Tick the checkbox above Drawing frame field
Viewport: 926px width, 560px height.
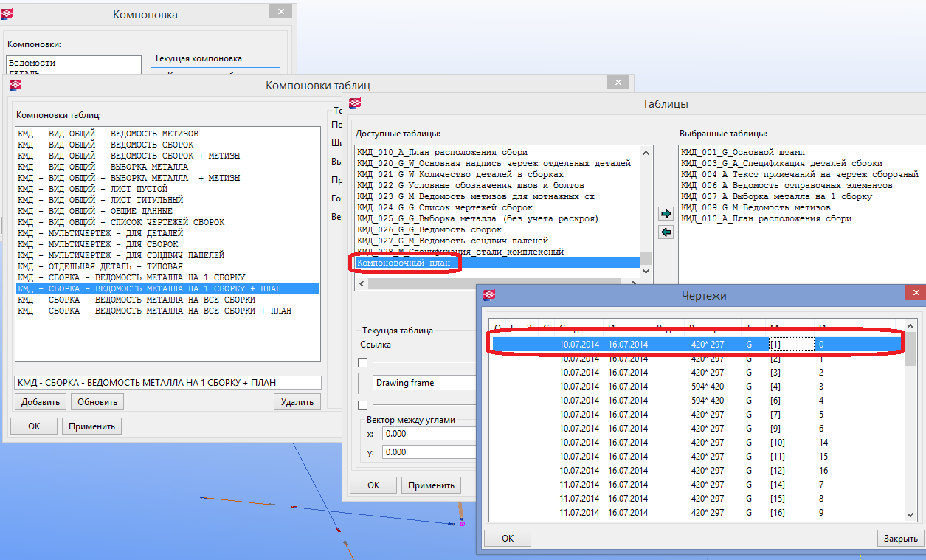pyautogui.click(x=362, y=362)
